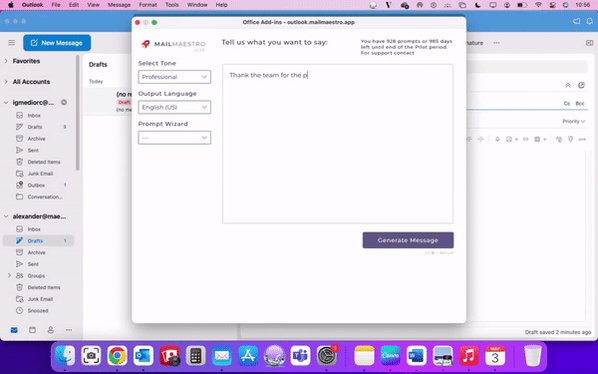Image resolution: width=598 pixels, height=374 pixels.
Task: Open more views ellipsis at sidebar bottom
Action: [69, 330]
